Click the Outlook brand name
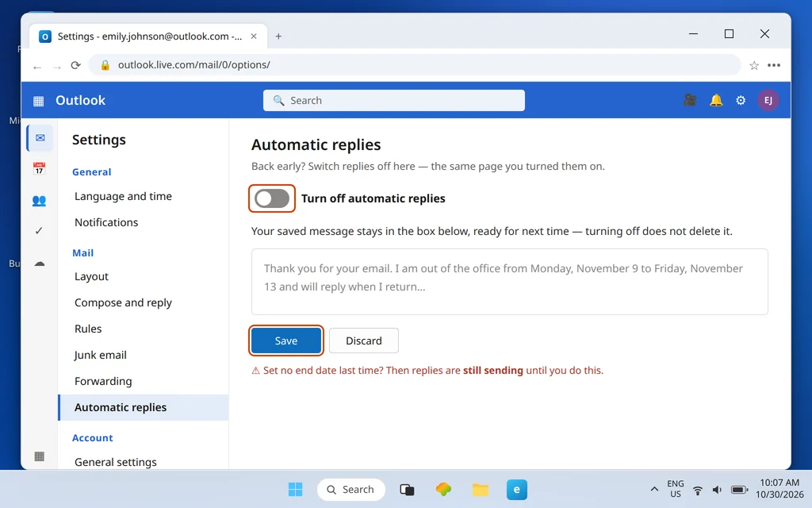This screenshot has height=508, width=812. pyautogui.click(x=80, y=101)
